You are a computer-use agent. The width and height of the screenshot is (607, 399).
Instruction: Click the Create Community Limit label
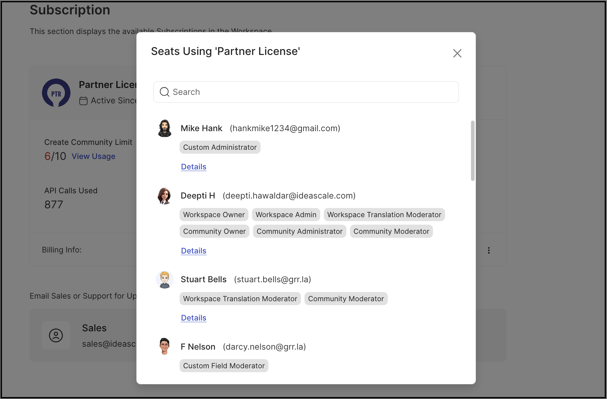click(x=88, y=142)
